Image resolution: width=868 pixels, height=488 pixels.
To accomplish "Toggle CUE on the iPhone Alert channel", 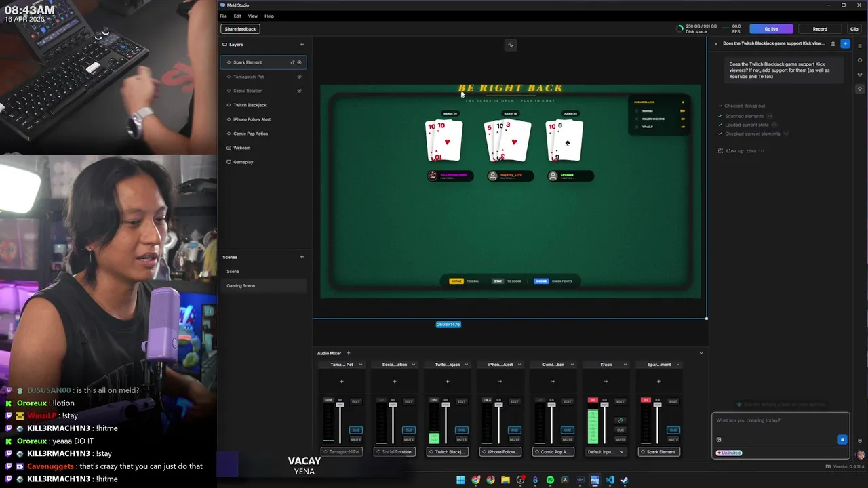I will coord(515,430).
